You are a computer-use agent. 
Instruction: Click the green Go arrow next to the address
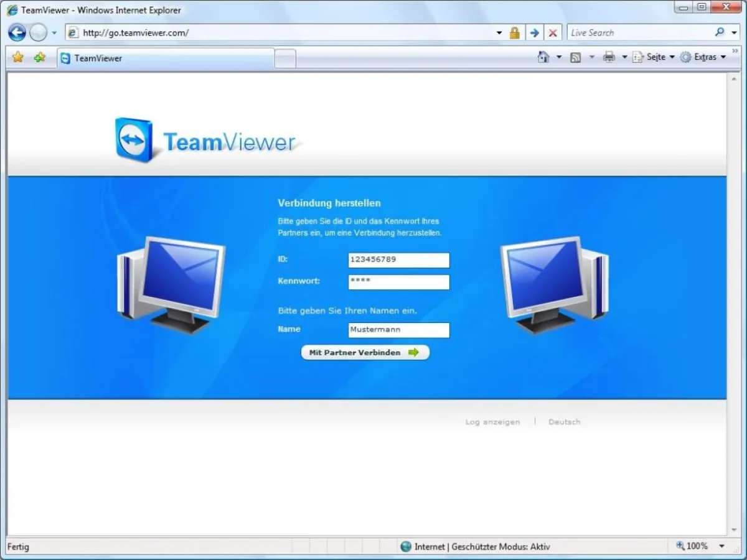click(534, 32)
